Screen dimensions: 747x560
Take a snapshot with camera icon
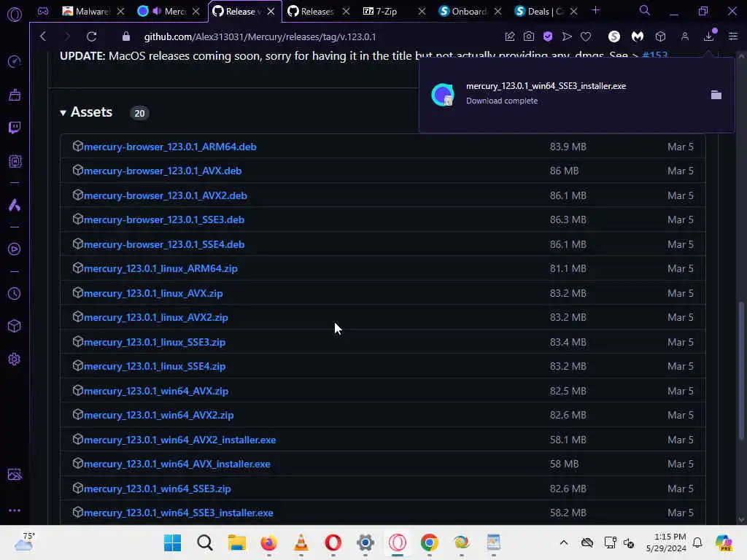[528, 36]
